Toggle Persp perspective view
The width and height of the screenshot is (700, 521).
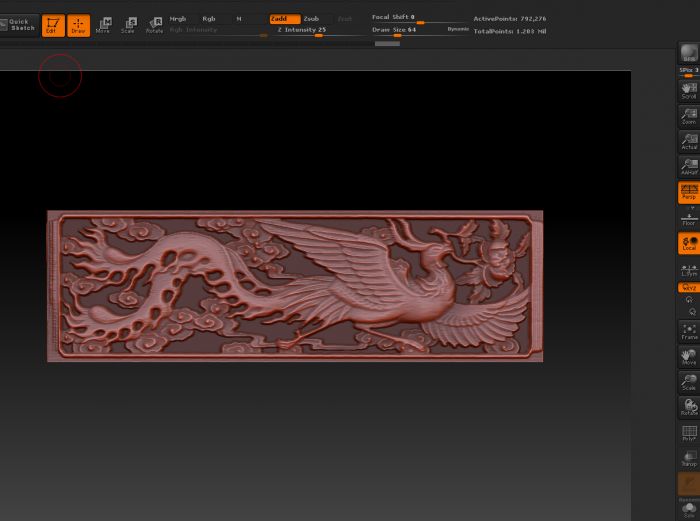(689, 192)
